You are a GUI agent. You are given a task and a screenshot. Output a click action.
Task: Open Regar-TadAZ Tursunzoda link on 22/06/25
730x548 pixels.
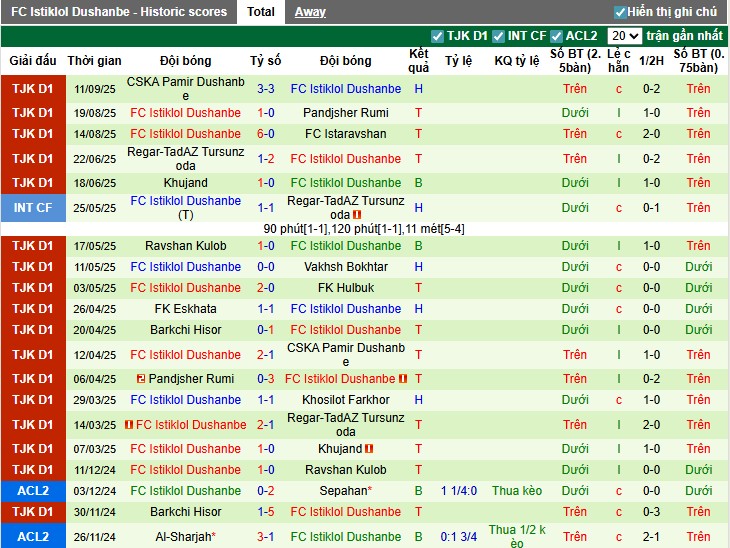(x=185, y=159)
